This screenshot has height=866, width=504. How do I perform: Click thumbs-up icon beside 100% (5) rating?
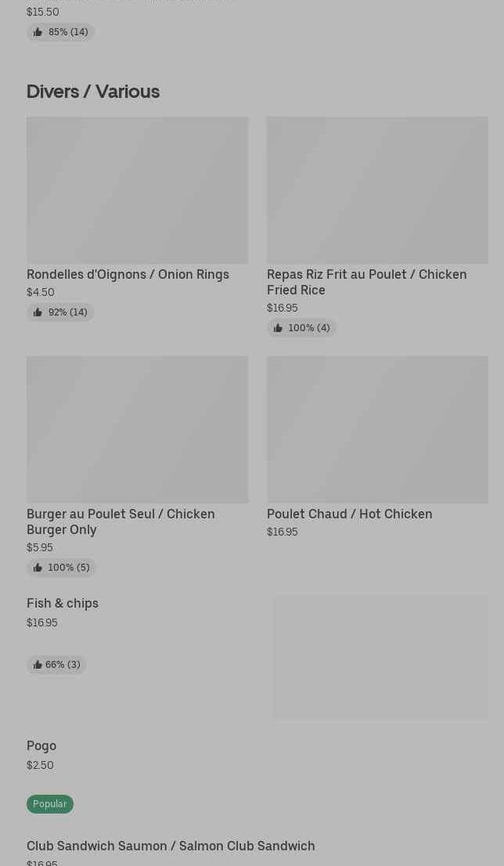(38, 568)
